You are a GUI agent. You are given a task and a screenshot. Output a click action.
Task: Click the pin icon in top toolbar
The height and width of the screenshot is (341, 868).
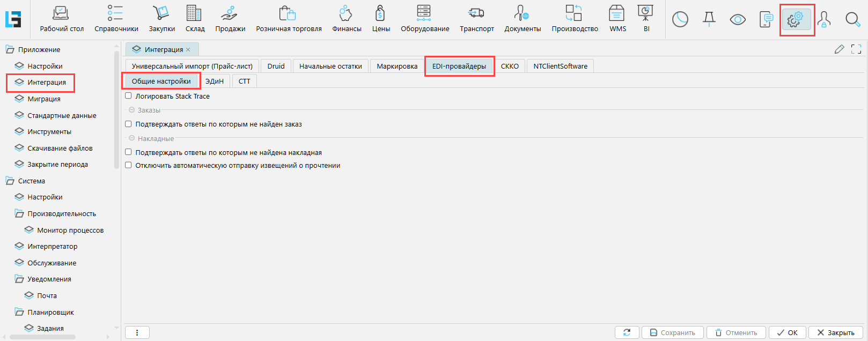pos(709,20)
